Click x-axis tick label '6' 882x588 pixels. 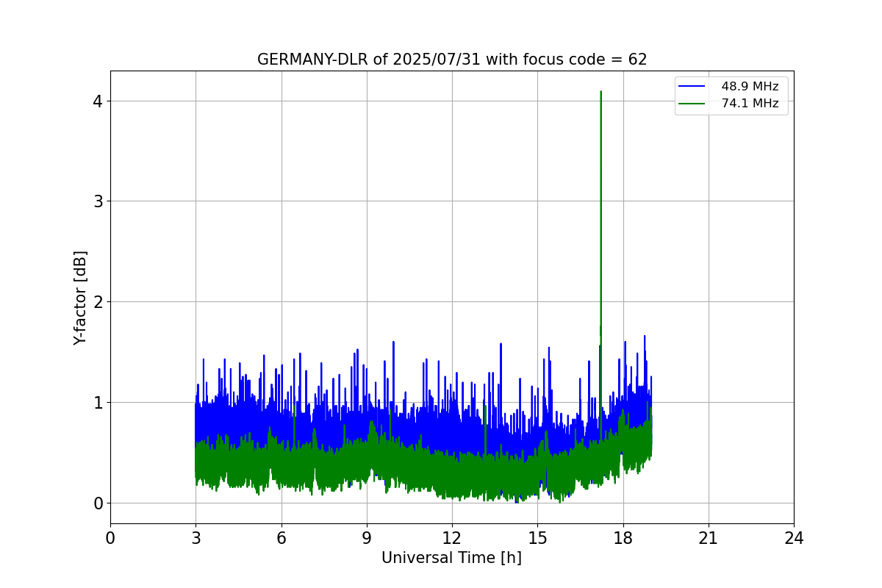281,538
